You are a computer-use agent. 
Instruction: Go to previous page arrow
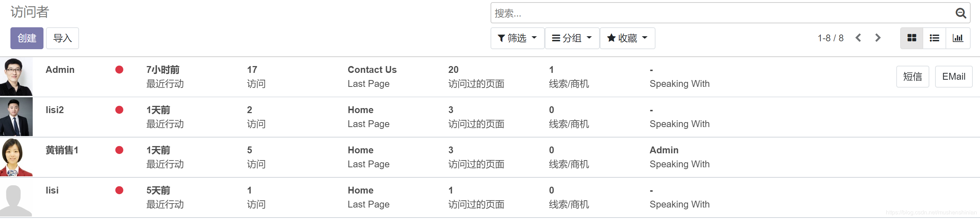[x=858, y=38]
